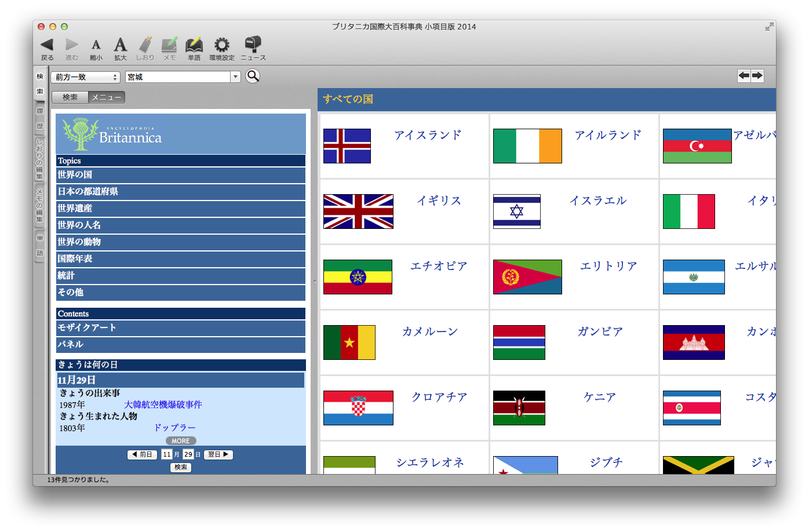
Task: Open the 大韓航空機爆破事件 link
Action: 163,405
